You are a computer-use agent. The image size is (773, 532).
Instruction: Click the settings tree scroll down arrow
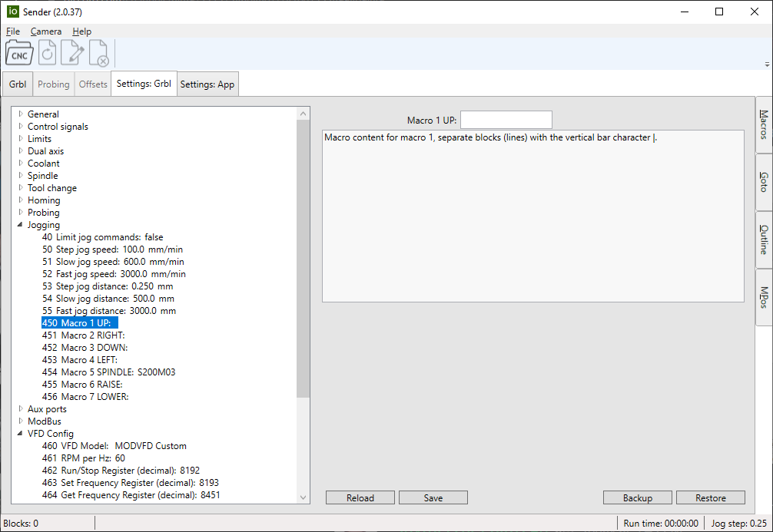click(304, 497)
